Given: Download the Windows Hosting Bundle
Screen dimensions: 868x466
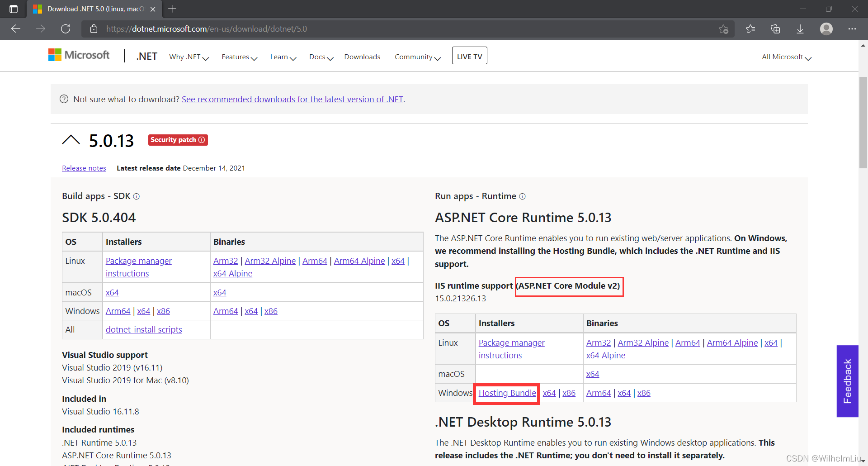Looking at the screenshot, I should point(507,393).
